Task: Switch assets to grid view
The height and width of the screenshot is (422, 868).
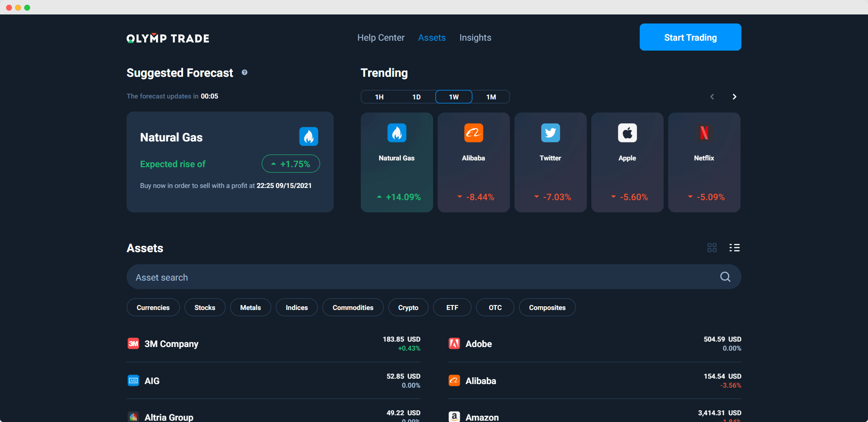Action: [x=712, y=248]
